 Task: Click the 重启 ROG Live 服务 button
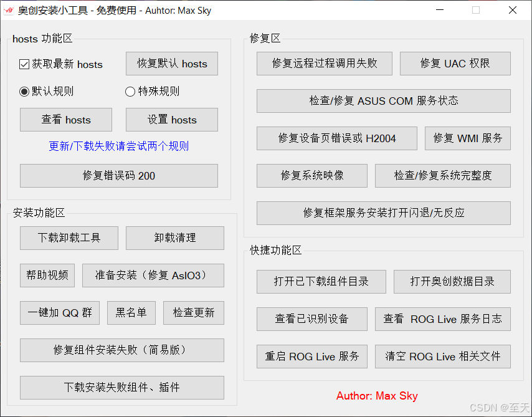tap(312, 356)
